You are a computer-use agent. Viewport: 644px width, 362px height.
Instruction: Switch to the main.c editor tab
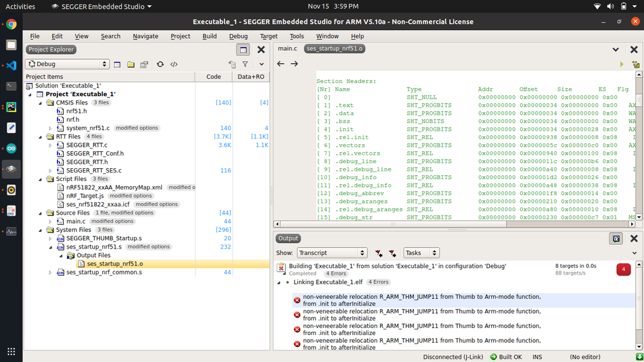pyautogui.click(x=288, y=48)
